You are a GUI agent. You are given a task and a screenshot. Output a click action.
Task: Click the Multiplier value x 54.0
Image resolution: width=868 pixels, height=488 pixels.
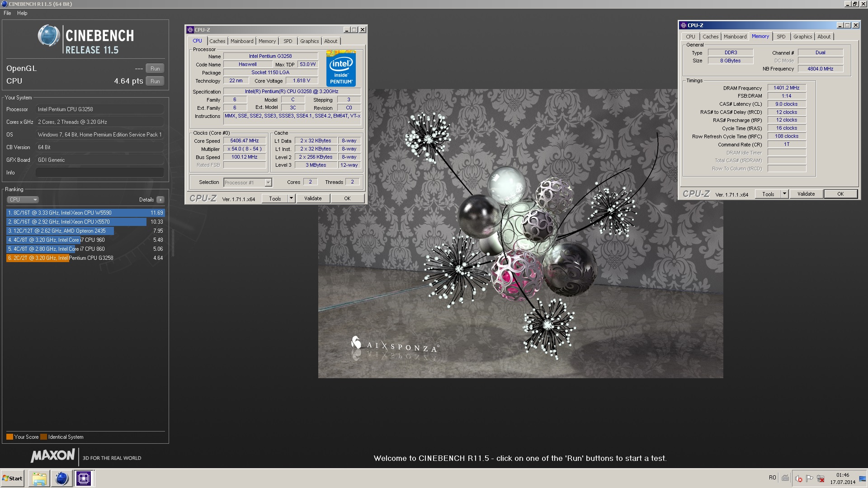tap(245, 149)
